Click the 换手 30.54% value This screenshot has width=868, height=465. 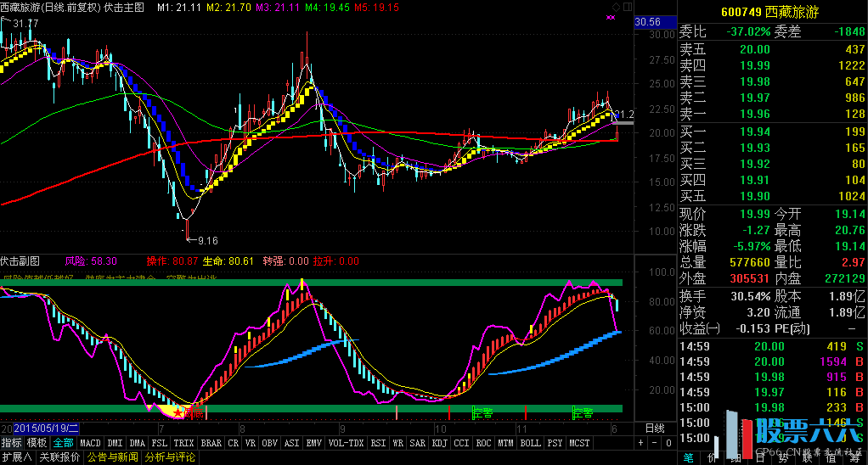click(x=751, y=296)
